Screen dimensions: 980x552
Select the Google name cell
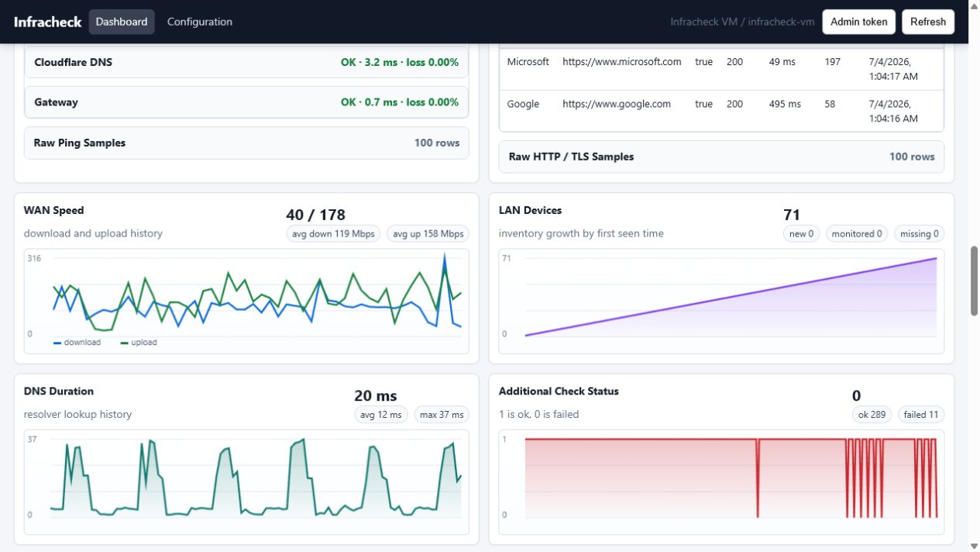[523, 104]
